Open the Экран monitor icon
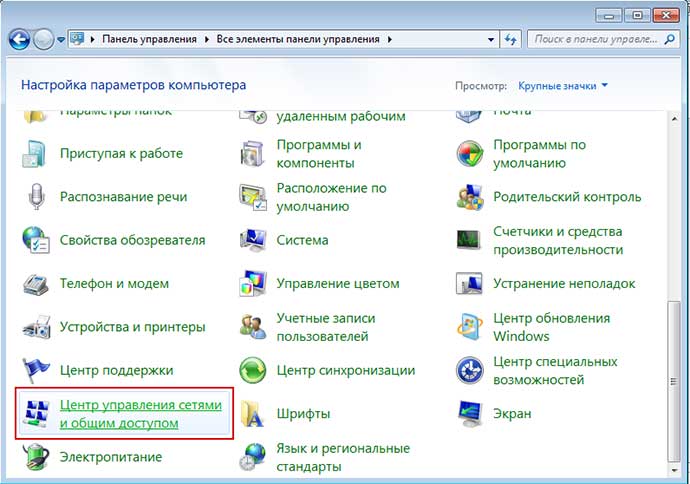Viewport: 690px width, 484px height. [470, 414]
